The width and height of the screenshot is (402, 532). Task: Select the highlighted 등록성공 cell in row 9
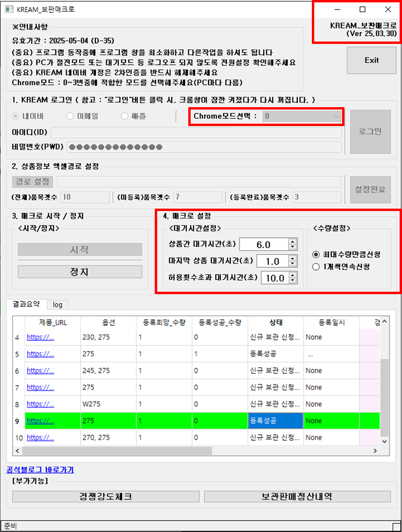click(x=276, y=421)
